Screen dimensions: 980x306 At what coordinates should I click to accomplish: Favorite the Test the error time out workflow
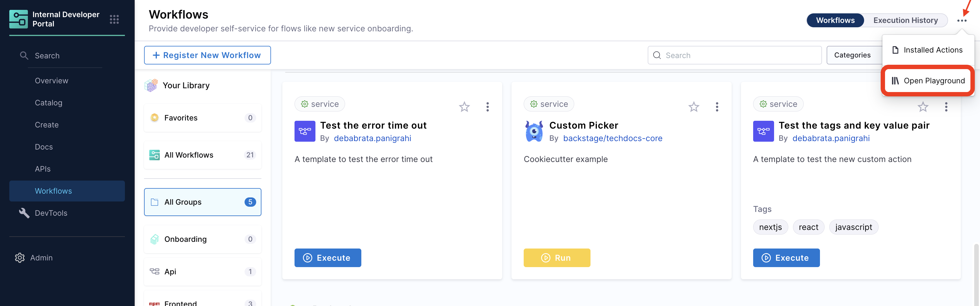[464, 107]
